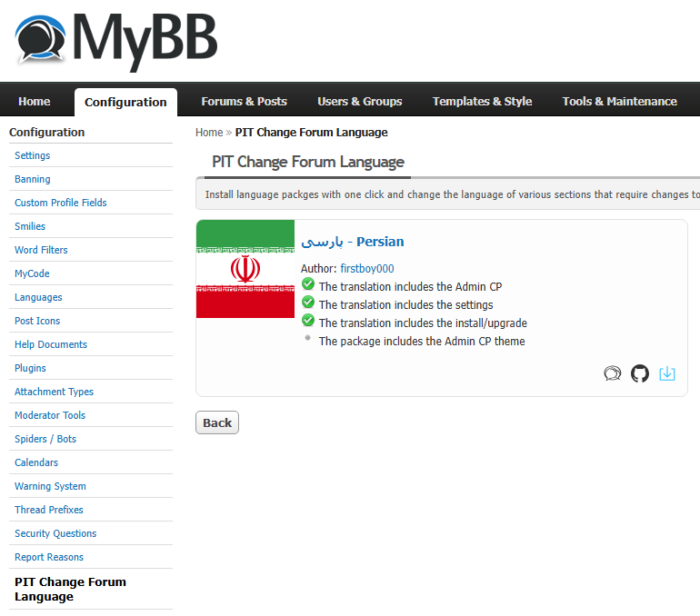Click gray dot beside Admin CP theme
The image size is (700, 616).
coord(308,338)
